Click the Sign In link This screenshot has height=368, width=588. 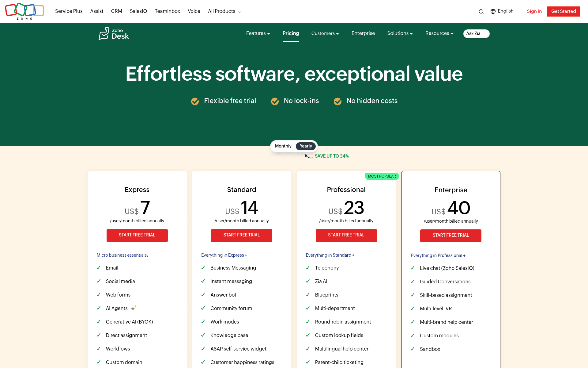point(534,11)
